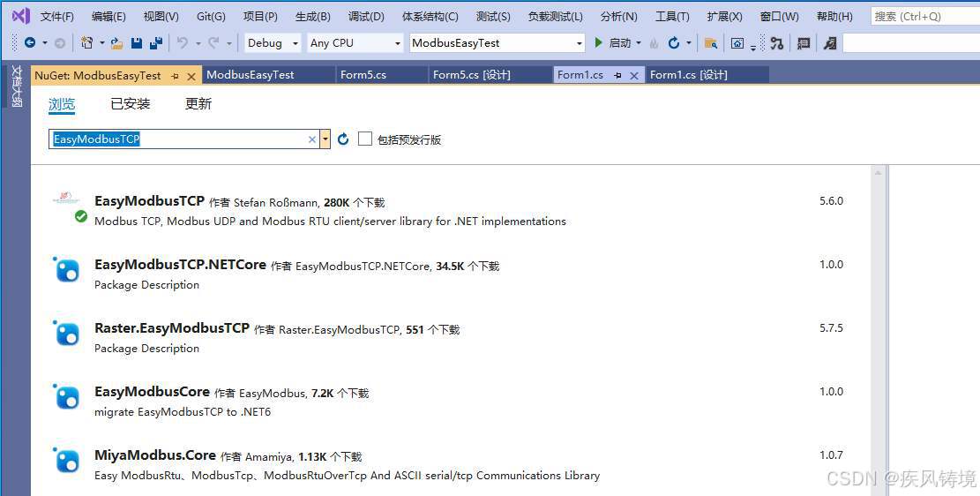
Task: Open the 项目(P) menu
Action: click(260, 16)
